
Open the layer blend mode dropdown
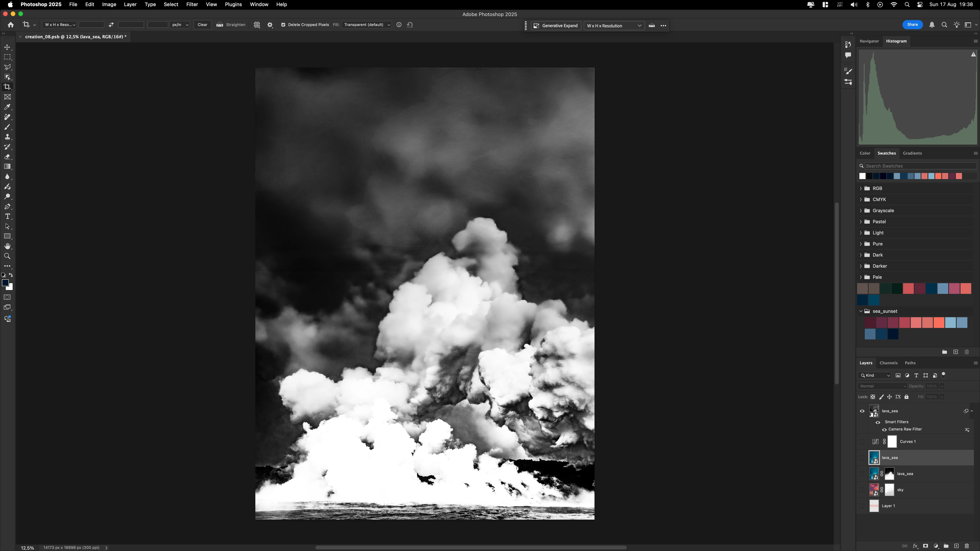click(882, 386)
